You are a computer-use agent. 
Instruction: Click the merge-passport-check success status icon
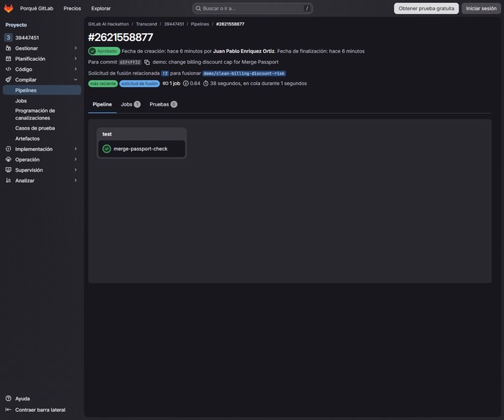coord(107,149)
